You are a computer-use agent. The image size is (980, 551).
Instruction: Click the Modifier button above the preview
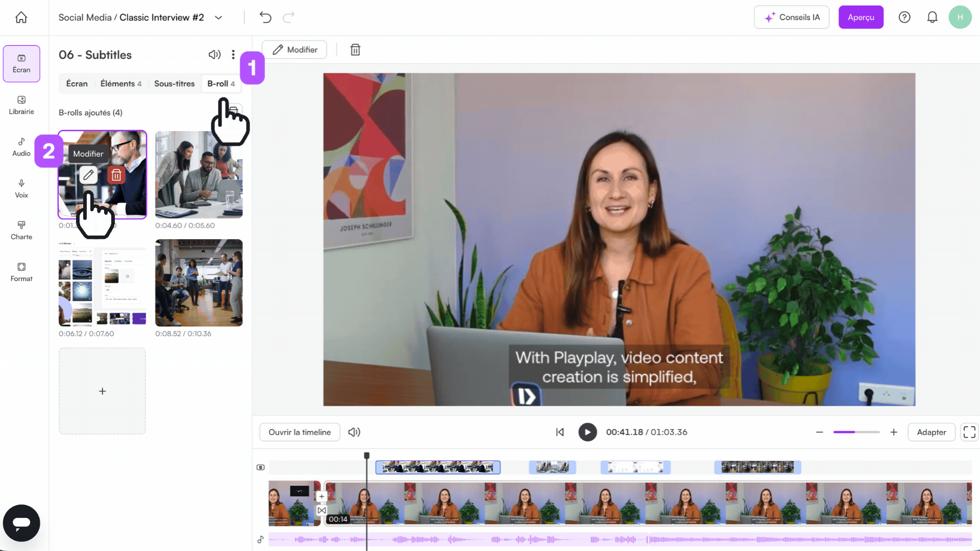[295, 49]
